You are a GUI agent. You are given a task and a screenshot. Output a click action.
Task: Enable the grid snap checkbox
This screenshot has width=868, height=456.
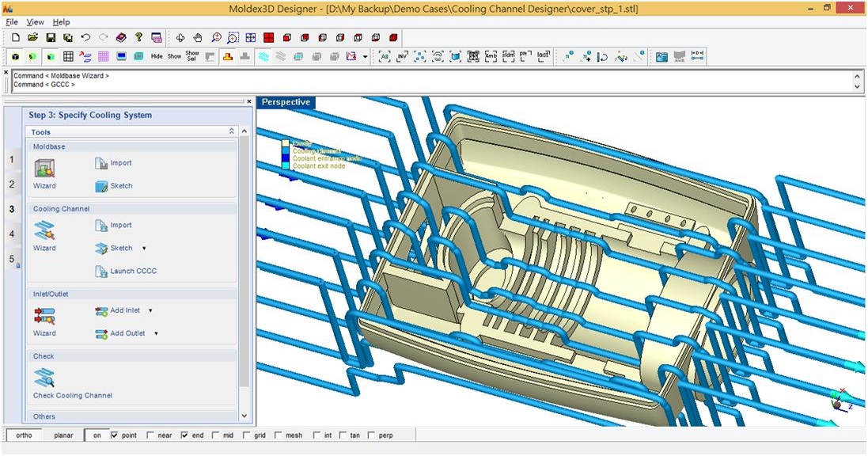click(x=248, y=435)
